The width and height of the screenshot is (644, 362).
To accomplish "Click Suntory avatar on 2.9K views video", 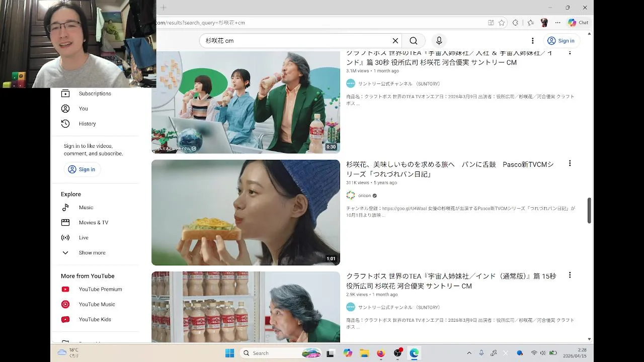I will [x=351, y=307].
